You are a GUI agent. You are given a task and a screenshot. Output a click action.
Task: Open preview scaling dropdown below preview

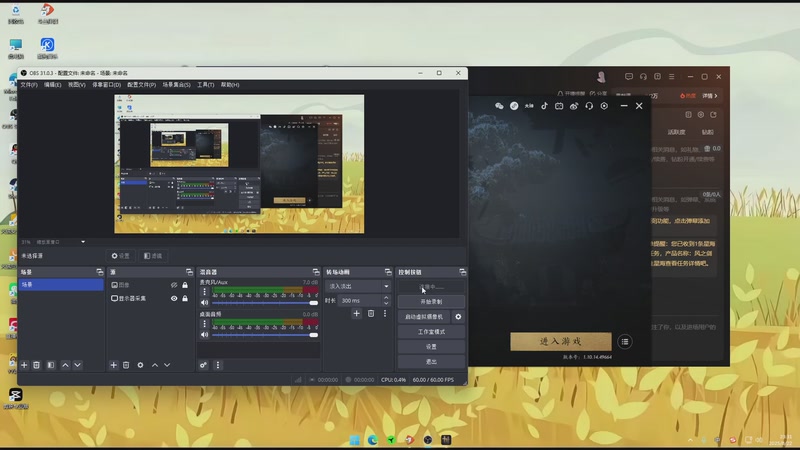click(83, 242)
